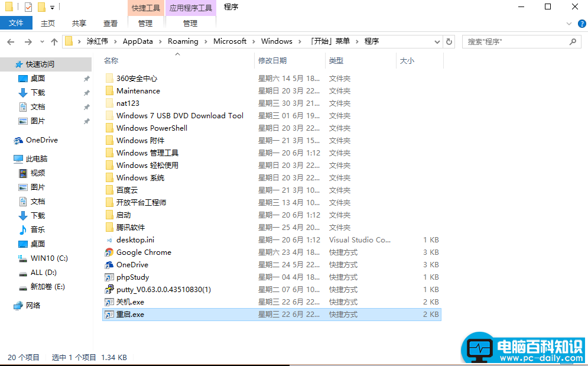The image size is (588, 366).
Task: Go up one folder level arrow
Action: [x=54, y=41]
